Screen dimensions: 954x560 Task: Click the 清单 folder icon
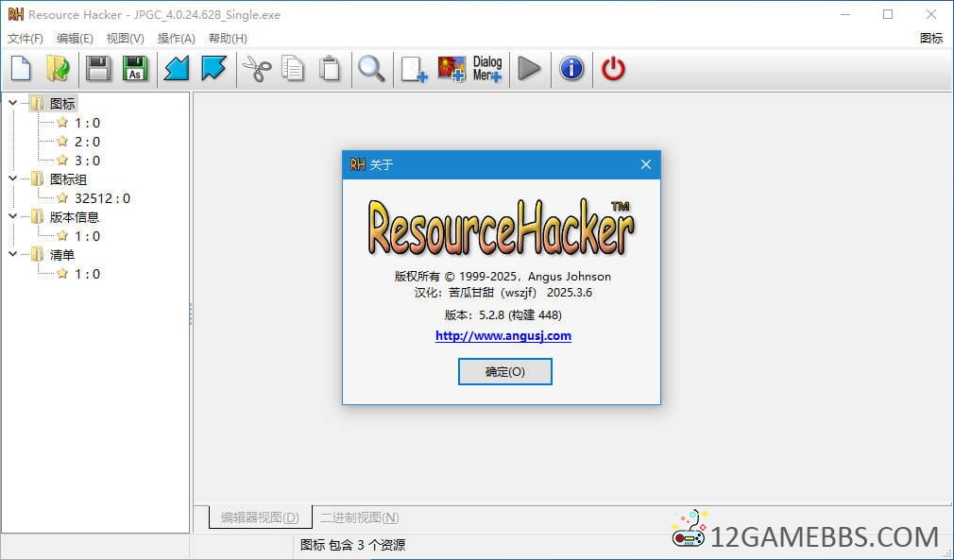click(x=37, y=255)
